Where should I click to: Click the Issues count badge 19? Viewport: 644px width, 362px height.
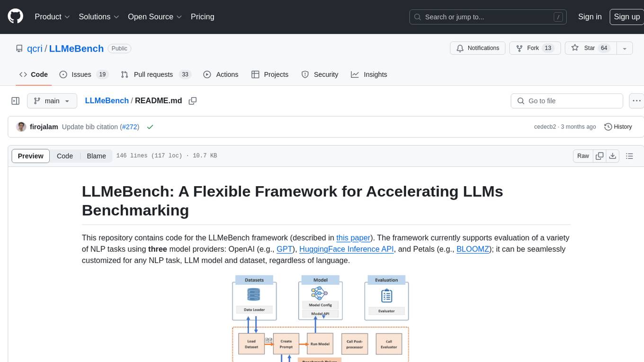pos(102,74)
